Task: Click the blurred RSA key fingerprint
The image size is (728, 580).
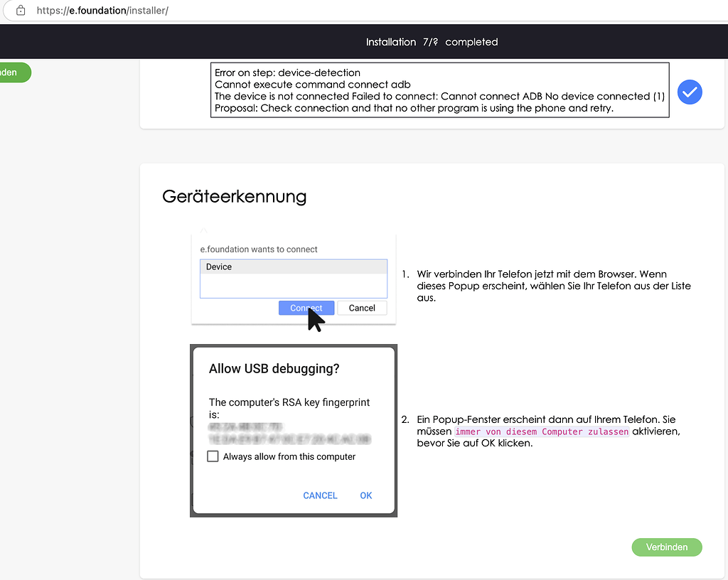Action: [289, 433]
